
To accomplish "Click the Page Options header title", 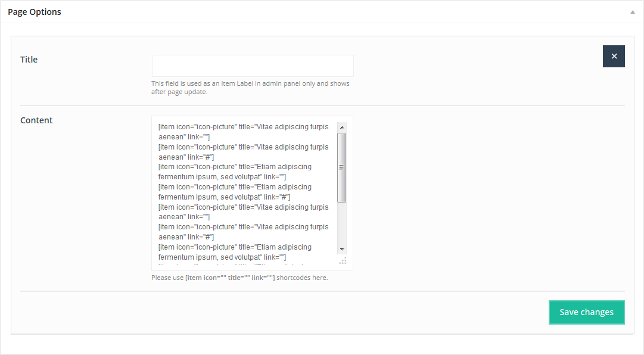I will tap(35, 12).
